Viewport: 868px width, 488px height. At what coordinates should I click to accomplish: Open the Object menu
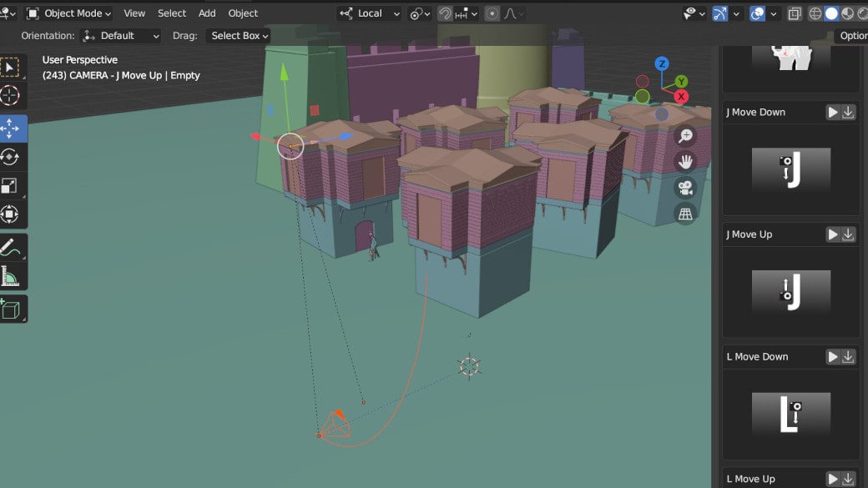coord(243,13)
